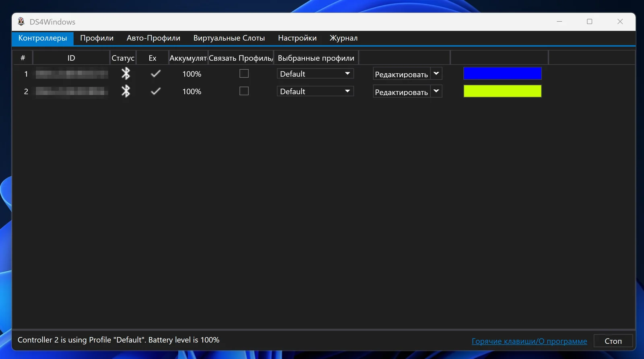
Task: Click the blue lightbar color swatch
Action: [x=502, y=74]
